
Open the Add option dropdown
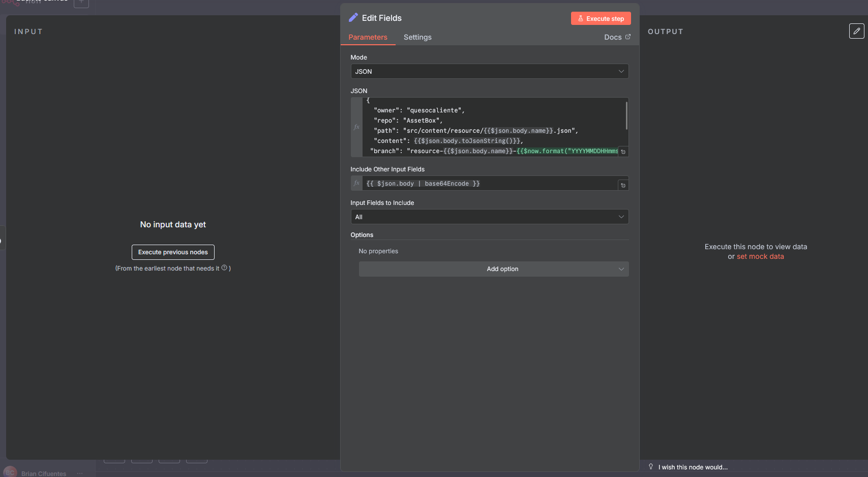493,269
